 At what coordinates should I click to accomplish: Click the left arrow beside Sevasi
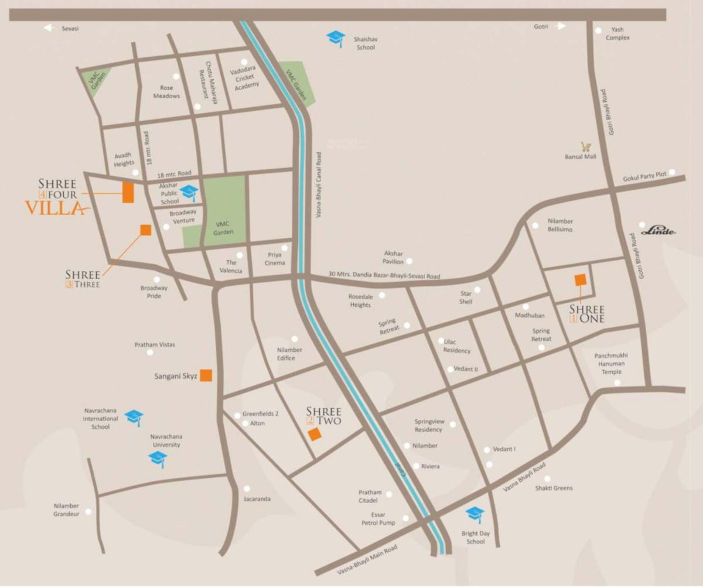coord(49,28)
